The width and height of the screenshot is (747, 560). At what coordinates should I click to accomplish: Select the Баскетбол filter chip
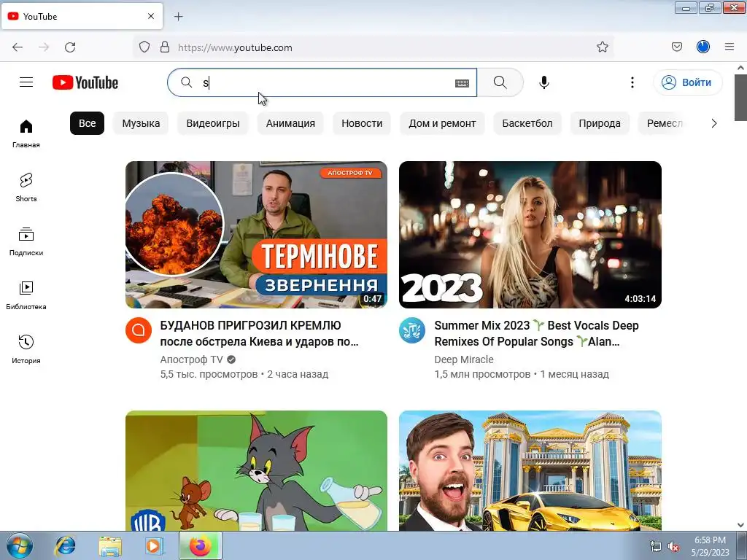[x=527, y=123]
